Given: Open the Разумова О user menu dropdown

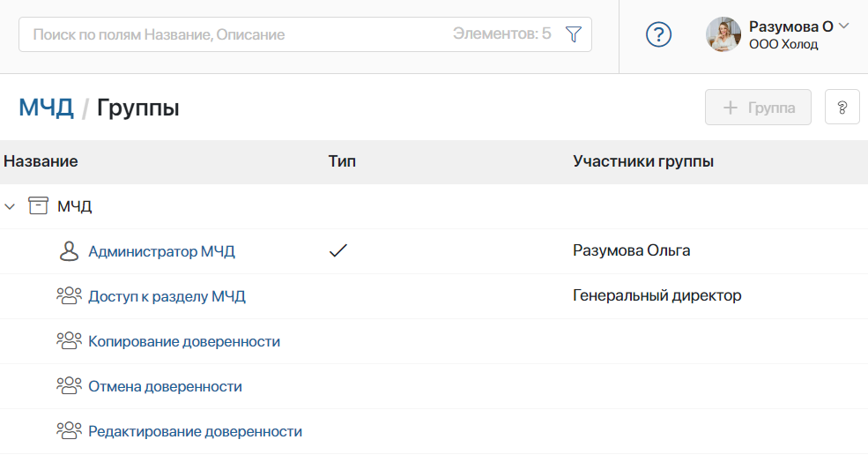Looking at the screenshot, I should click(x=842, y=26).
